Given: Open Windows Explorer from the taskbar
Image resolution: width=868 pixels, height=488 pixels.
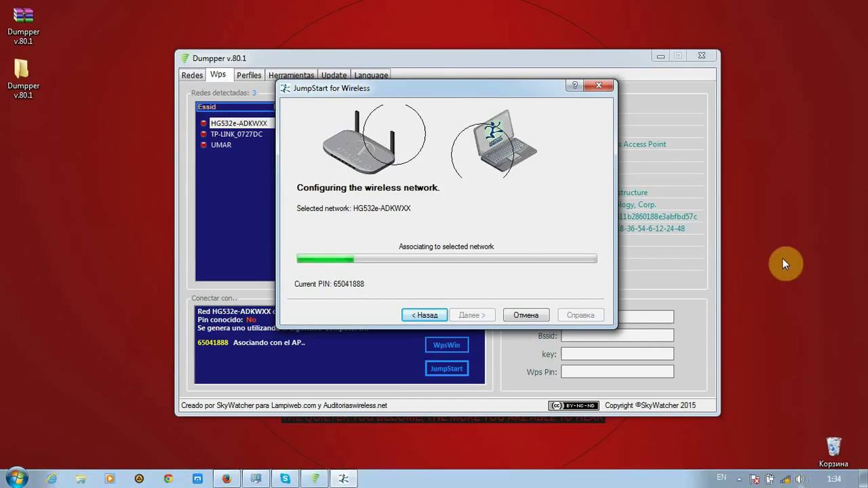Looking at the screenshot, I should point(81,479).
